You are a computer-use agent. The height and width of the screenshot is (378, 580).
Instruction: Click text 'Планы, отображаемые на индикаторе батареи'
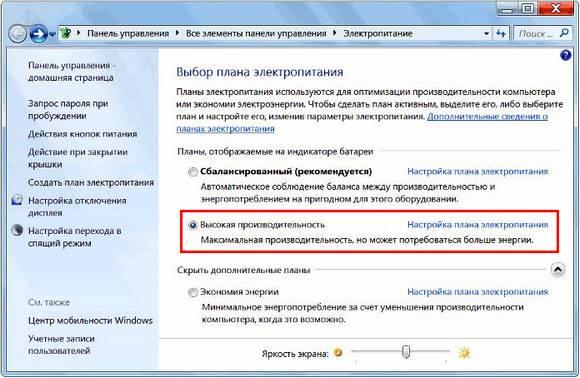coord(275,152)
